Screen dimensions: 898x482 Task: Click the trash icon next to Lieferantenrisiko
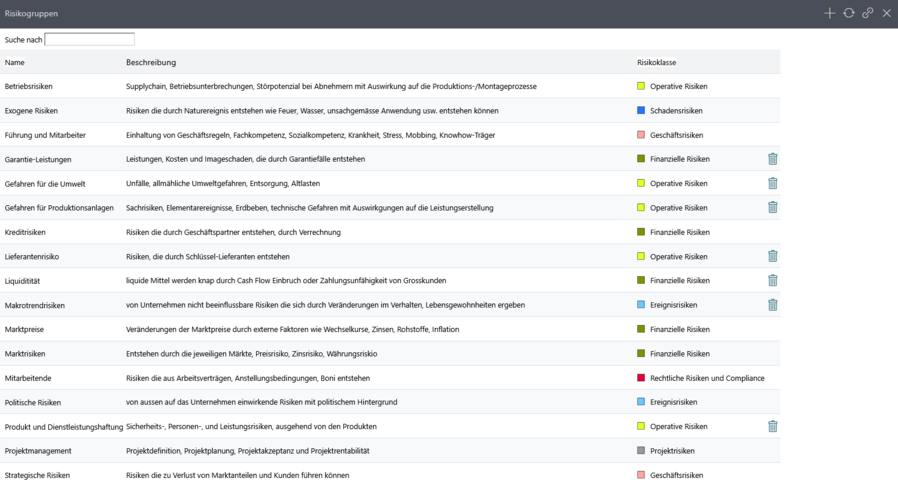pos(772,256)
